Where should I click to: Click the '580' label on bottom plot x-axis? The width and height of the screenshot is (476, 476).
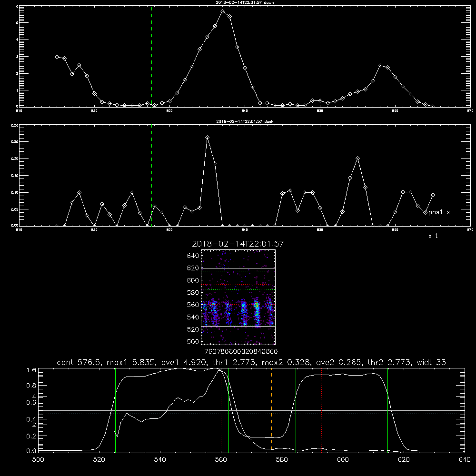(282, 460)
